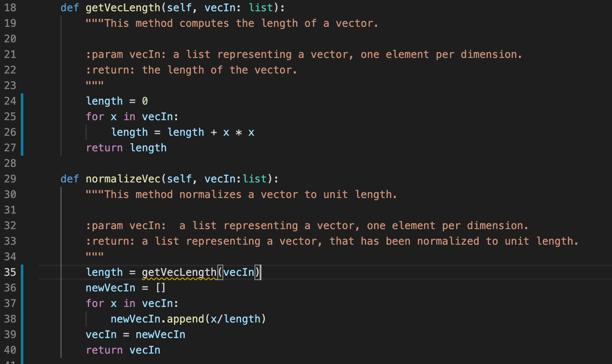Click 'normalized to unit length.' text on line 33
The image size is (612, 364).
(498, 241)
